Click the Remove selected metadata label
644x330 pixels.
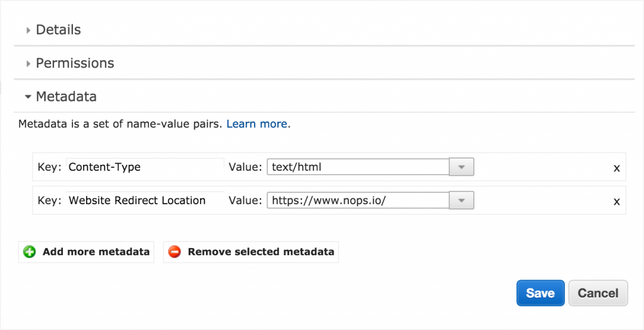pyautogui.click(x=261, y=252)
